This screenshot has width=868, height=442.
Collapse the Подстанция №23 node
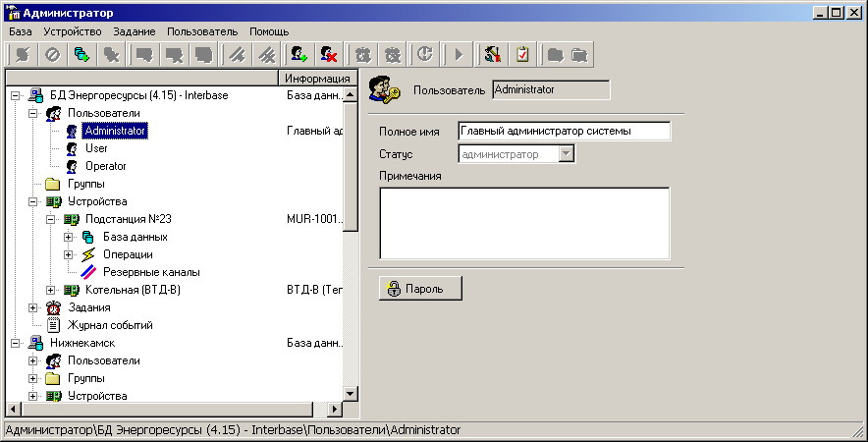coord(50,219)
